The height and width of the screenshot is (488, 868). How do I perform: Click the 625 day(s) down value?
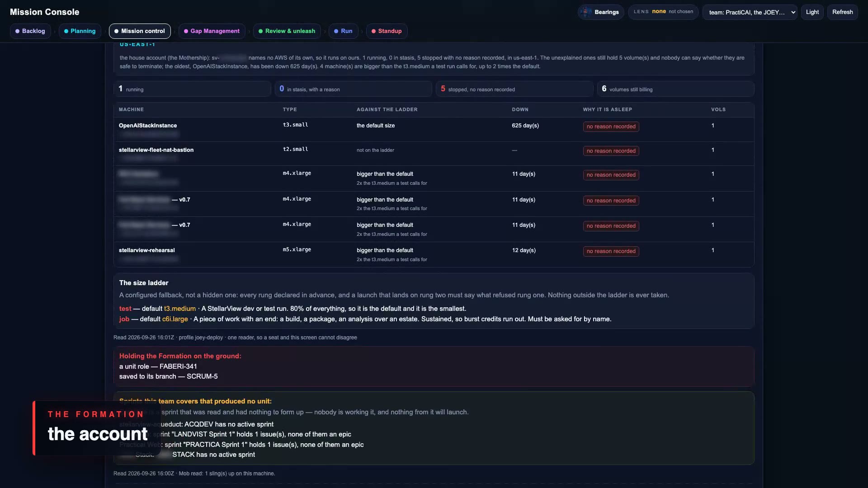[x=525, y=126]
